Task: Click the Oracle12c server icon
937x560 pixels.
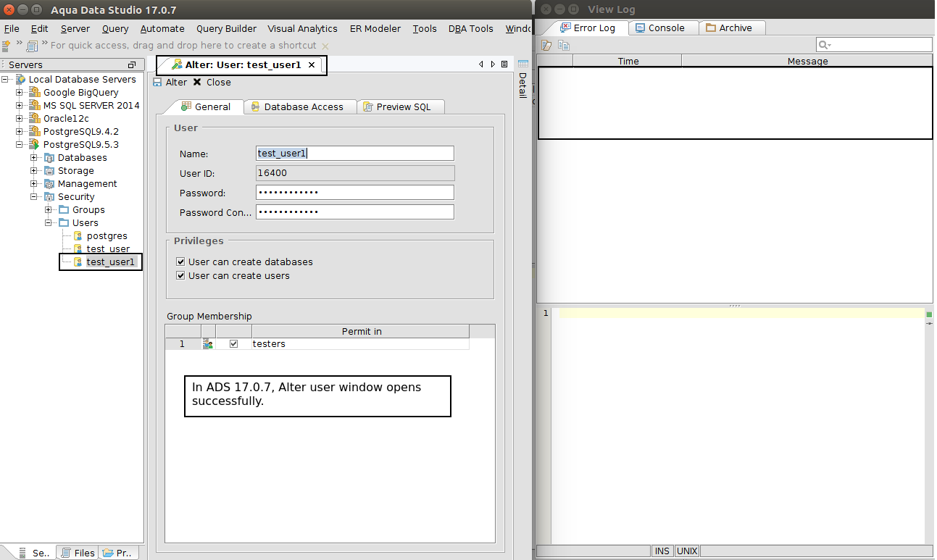Action: pyautogui.click(x=35, y=119)
